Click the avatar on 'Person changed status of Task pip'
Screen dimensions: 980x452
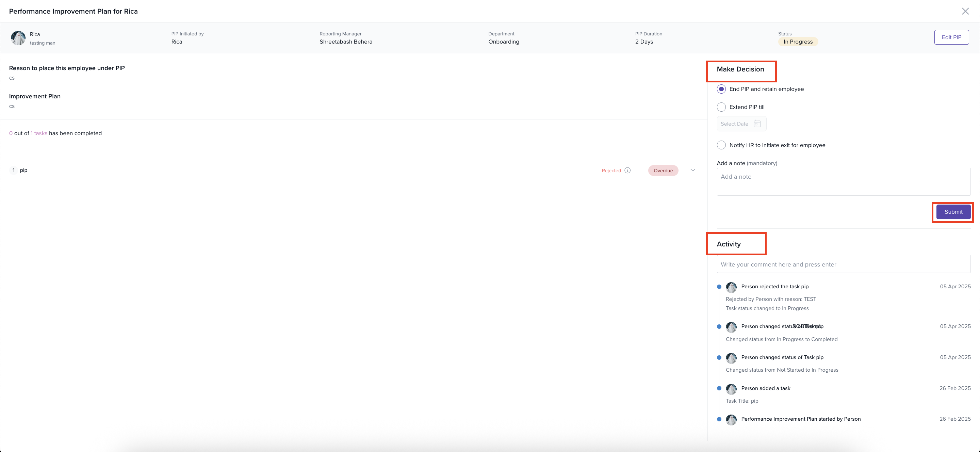732,358
